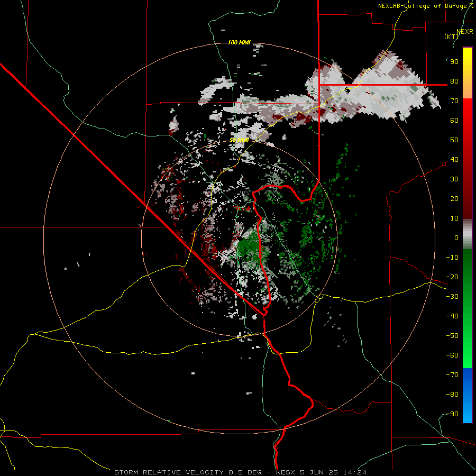476x476 pixels.
Task: Click the positive 70 knot scale label
Action: click(x=454, y=101)
